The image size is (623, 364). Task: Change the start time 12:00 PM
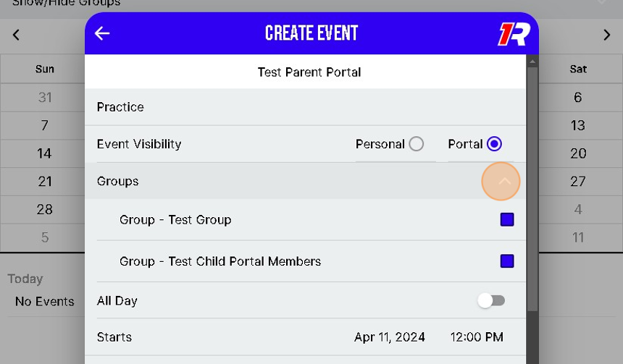477,337
